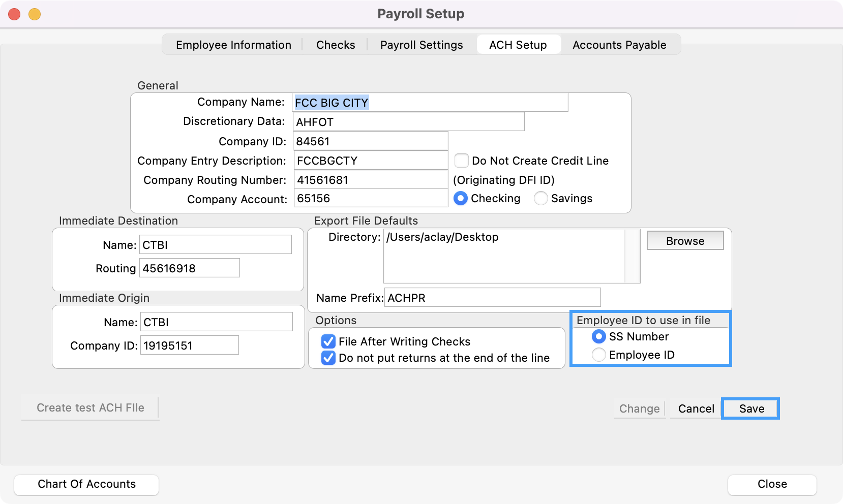Open the Accounts Payable tab
Image resolution: width=843 pixels, height=504 pixels.
619,45
